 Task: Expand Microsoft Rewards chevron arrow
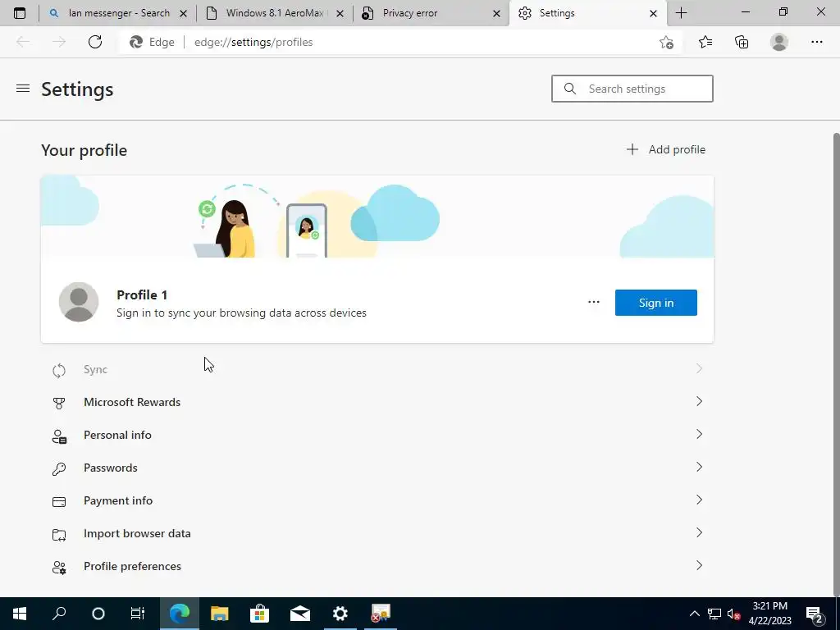[x=699, y=401]
